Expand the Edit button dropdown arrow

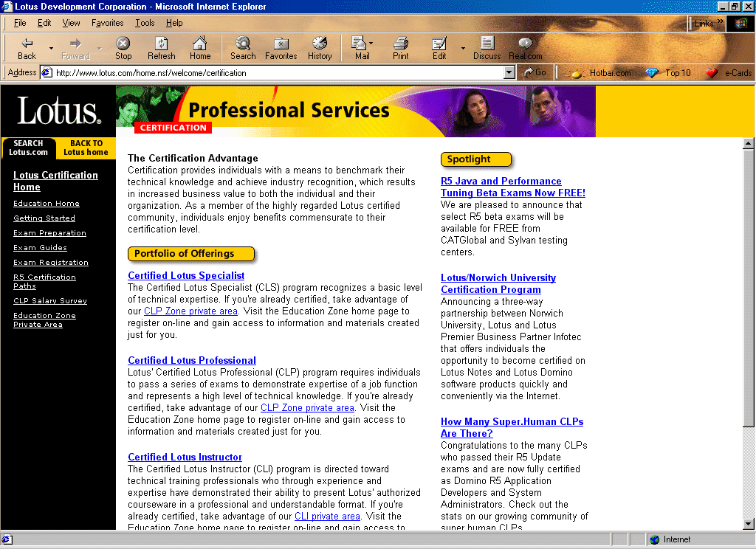point(464,48)
